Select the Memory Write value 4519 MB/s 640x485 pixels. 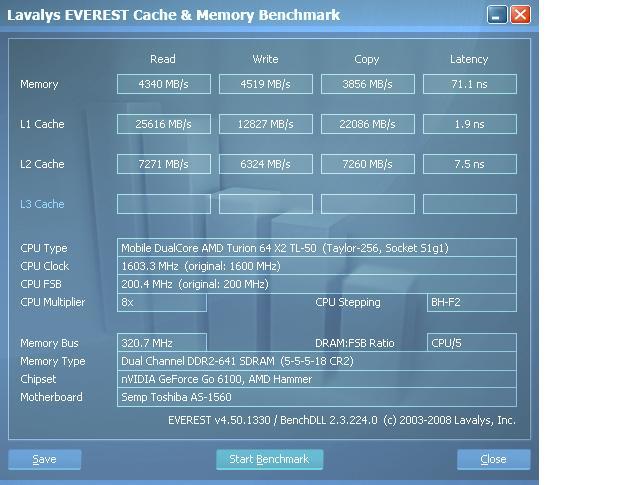click(x=266, y=84)
